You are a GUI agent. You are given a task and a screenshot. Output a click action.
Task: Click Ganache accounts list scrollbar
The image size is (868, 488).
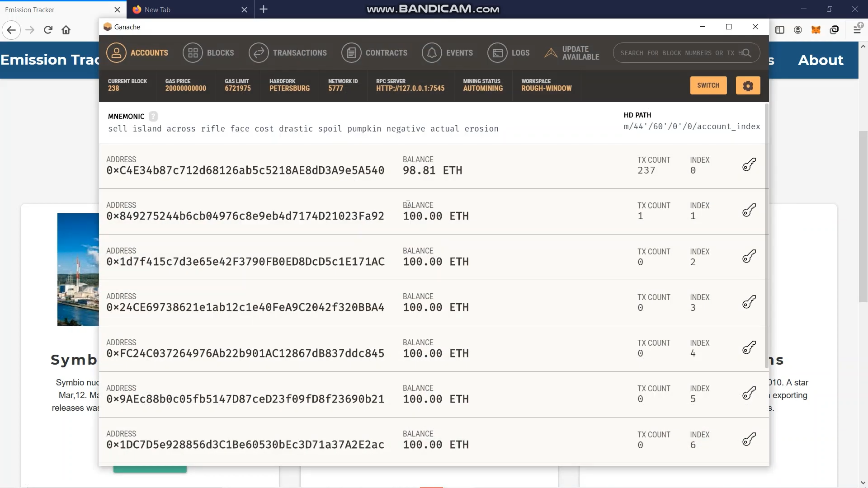[x=766, y=235]
